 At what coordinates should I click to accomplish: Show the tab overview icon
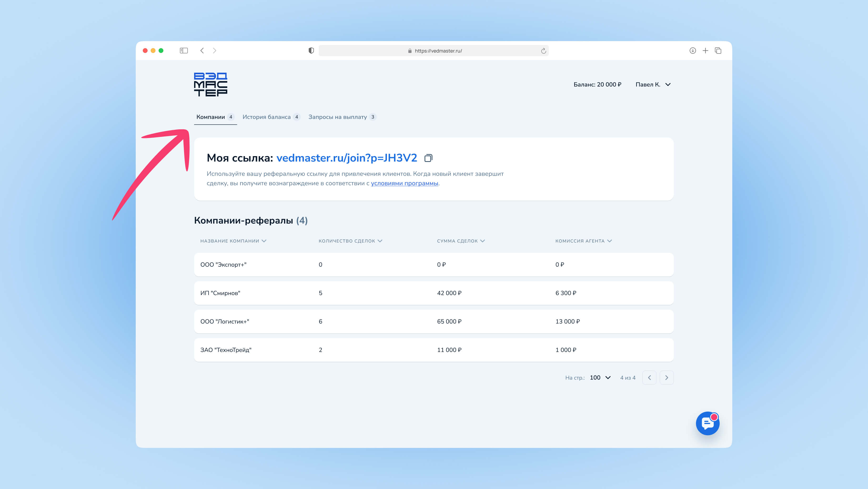coord(718,51)
